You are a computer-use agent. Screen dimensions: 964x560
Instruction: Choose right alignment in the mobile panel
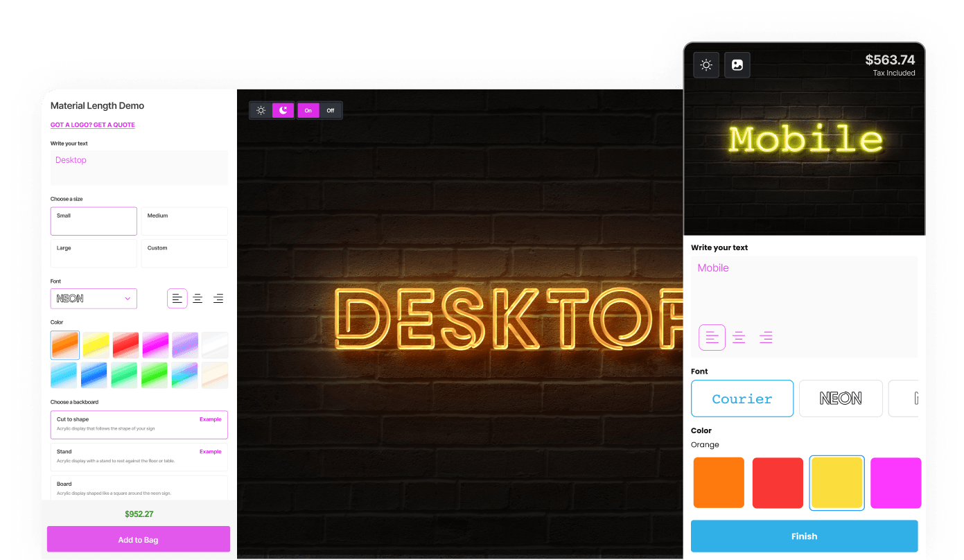coord(766,337)
